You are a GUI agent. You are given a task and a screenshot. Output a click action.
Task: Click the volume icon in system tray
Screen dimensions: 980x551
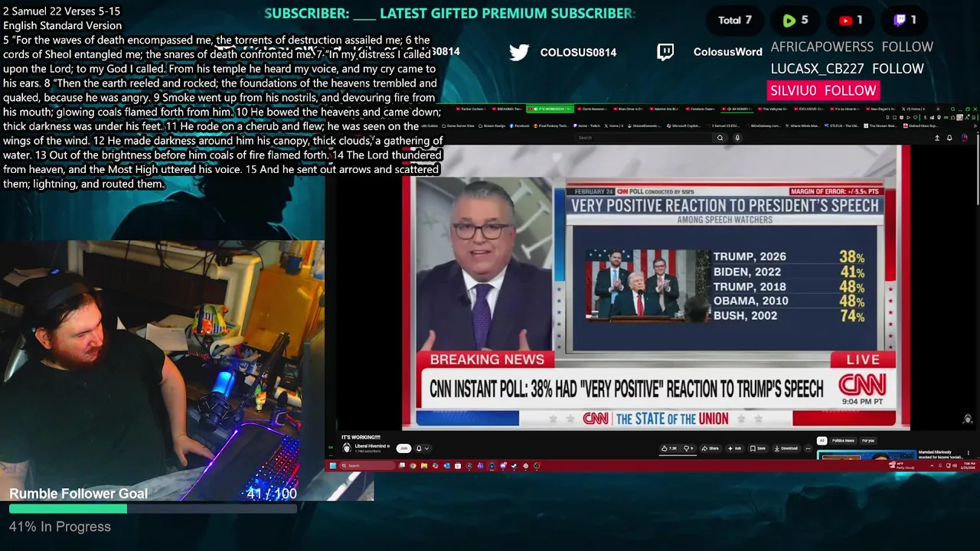pos(955,465)
